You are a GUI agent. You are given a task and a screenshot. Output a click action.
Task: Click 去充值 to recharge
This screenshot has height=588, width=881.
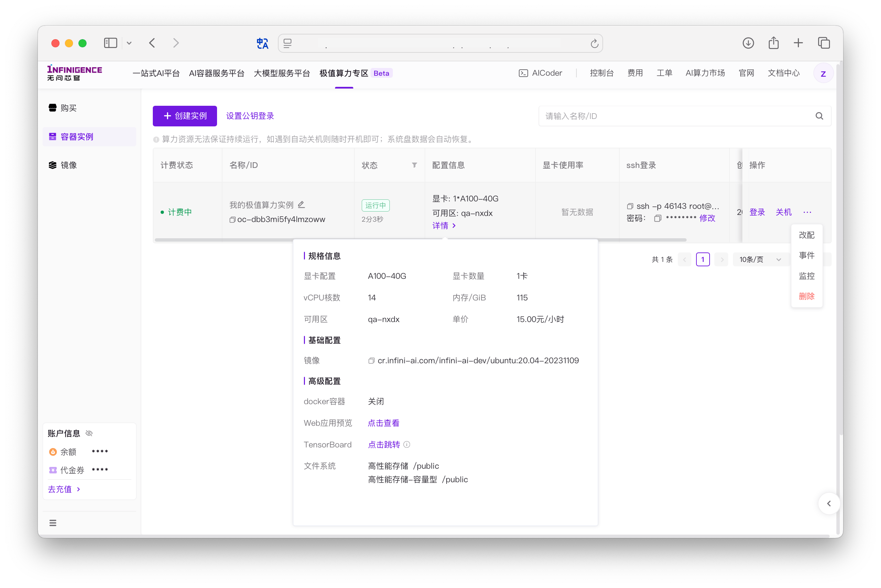tap(64, 489)
